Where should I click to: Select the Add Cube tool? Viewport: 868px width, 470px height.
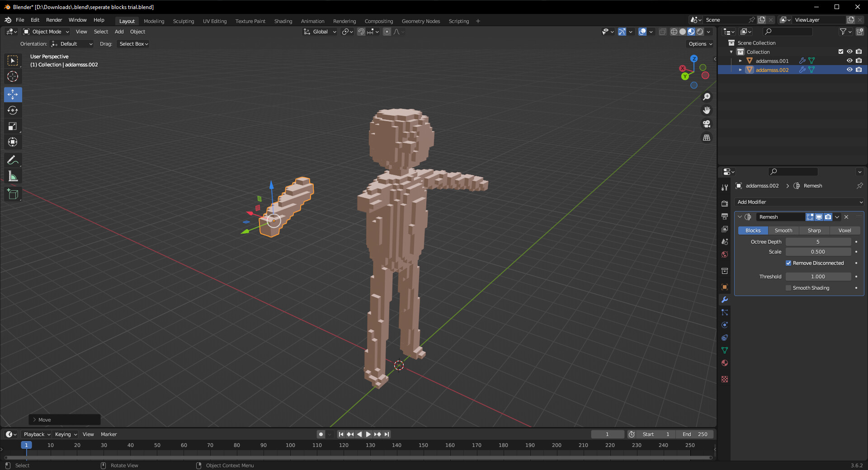pyautogui.click(x=13, y=194)
